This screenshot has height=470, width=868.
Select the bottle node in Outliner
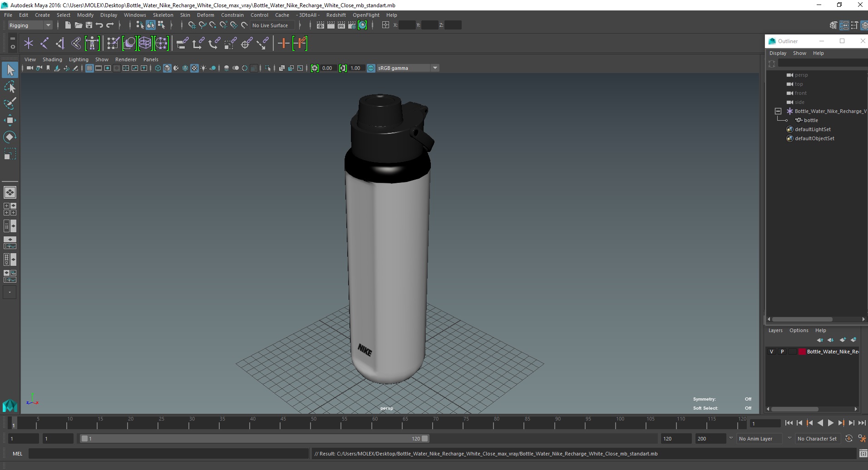pyautogui.click(x=810, y=120)
